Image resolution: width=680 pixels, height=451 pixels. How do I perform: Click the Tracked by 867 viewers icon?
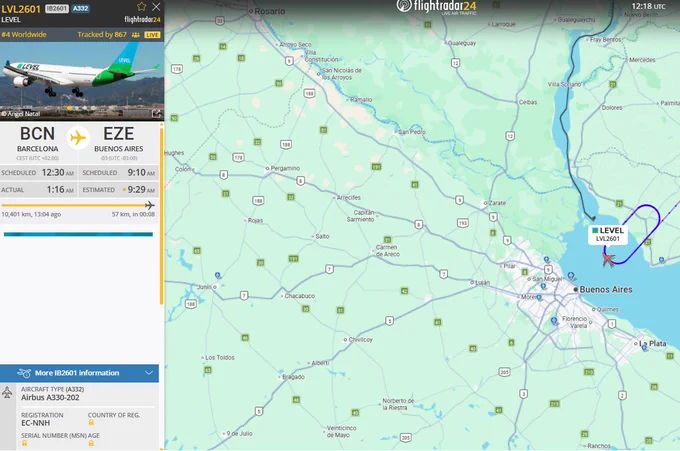[x=136, y=35]
